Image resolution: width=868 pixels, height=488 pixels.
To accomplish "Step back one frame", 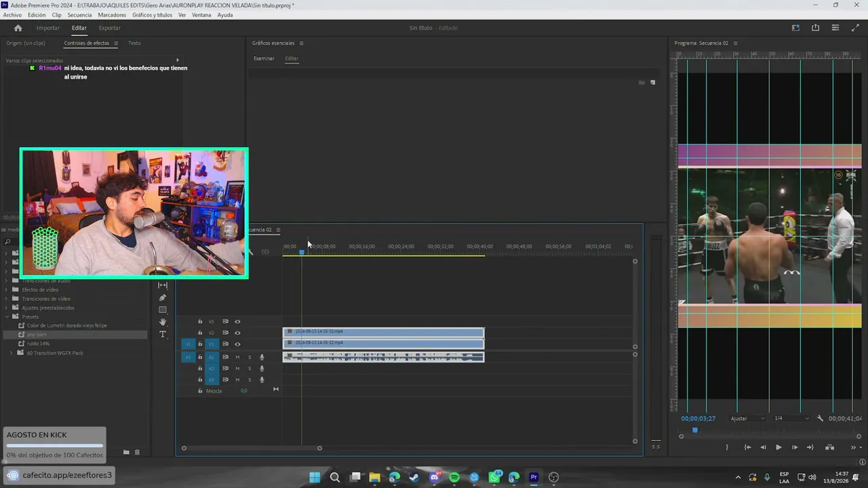I will tap(763, 447).
